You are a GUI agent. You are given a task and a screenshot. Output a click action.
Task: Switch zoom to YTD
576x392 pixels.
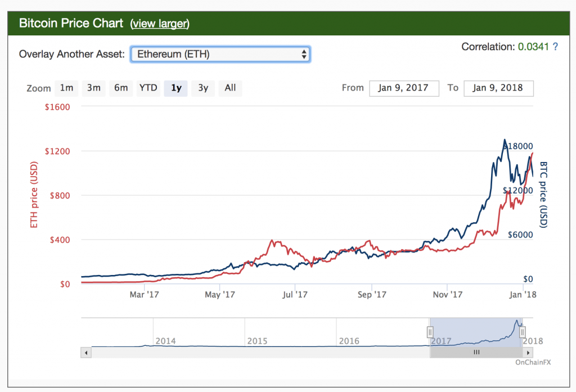(x=148, y=88)
